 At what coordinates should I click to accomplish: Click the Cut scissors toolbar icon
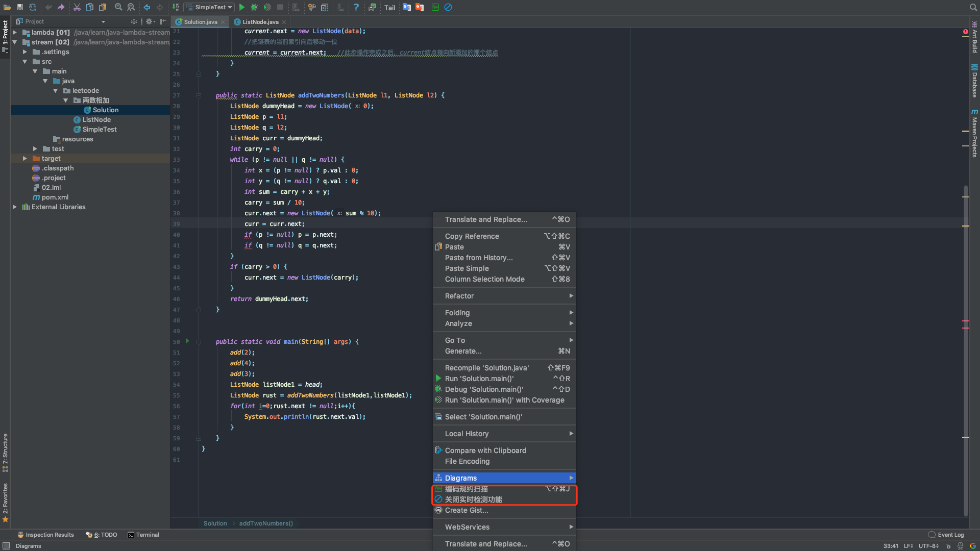coord(77,7)
